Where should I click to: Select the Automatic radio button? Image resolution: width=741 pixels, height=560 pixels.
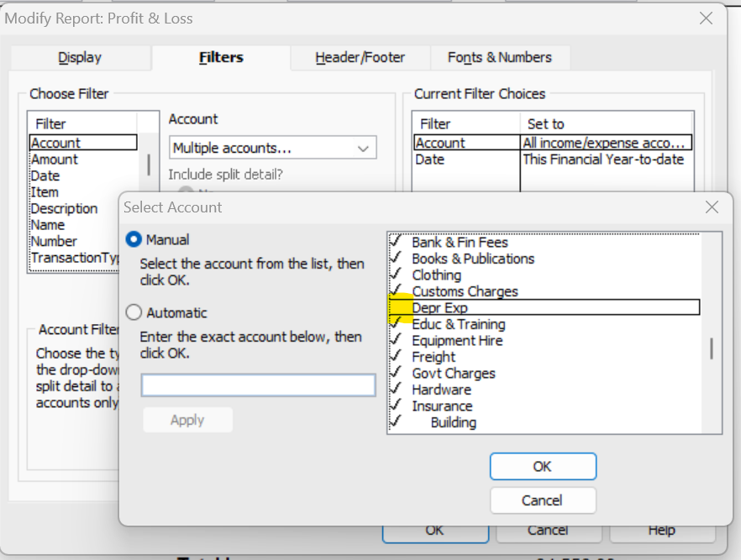pyautogui.click(x=134, y=312)
